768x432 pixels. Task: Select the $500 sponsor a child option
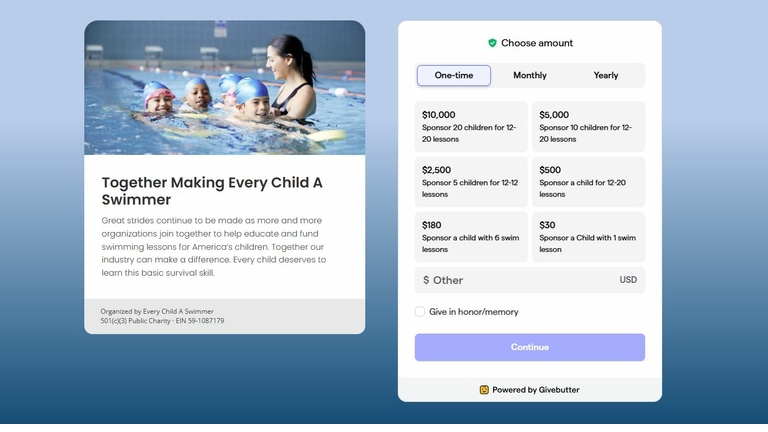pos(588,182)
